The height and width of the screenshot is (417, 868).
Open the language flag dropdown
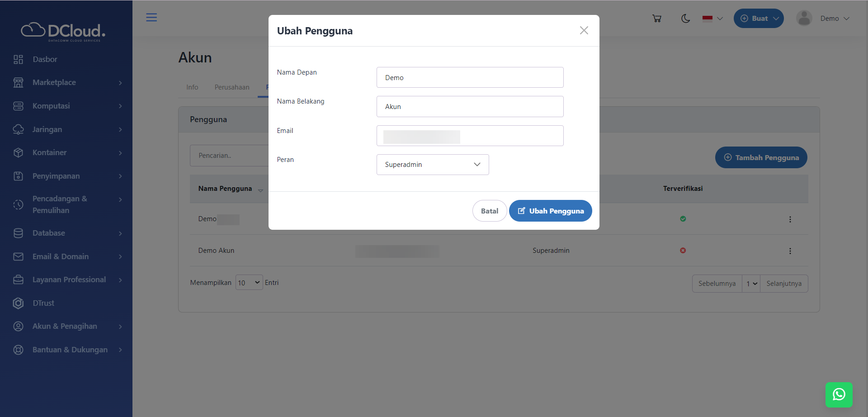(712, 19)
